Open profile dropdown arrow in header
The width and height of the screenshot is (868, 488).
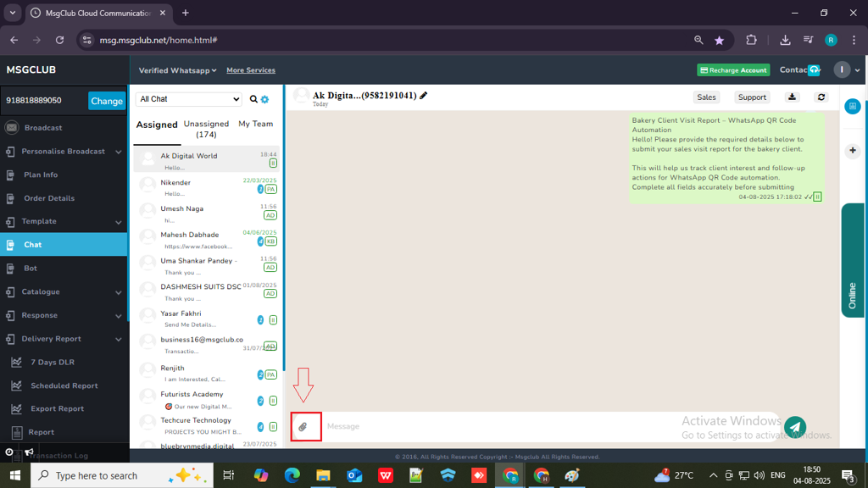[858, 70]
